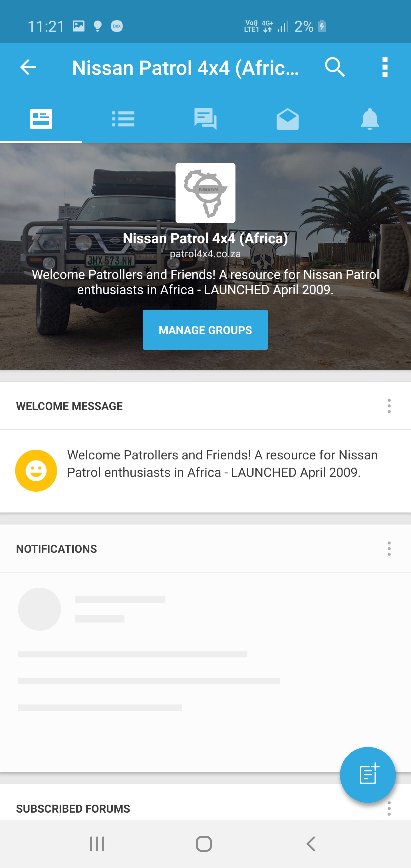
Task: Open the inbox envelope tab
Action: tap(288, 118)
